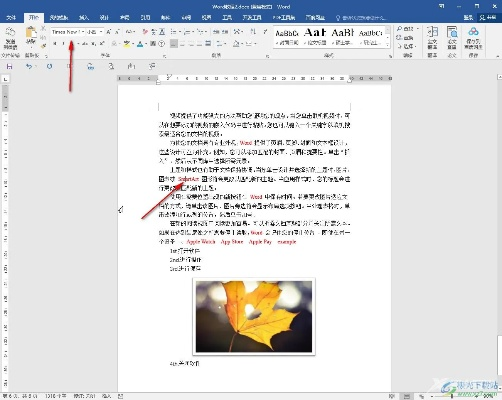
Task: Open the highlight color dropdown arrow
Action: click(x=133, y=44)
